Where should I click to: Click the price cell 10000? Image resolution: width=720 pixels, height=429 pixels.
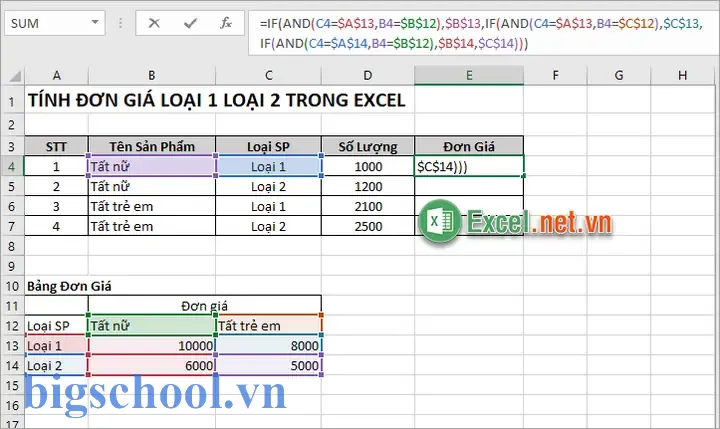pyautogui.click(x=152, y=345)
